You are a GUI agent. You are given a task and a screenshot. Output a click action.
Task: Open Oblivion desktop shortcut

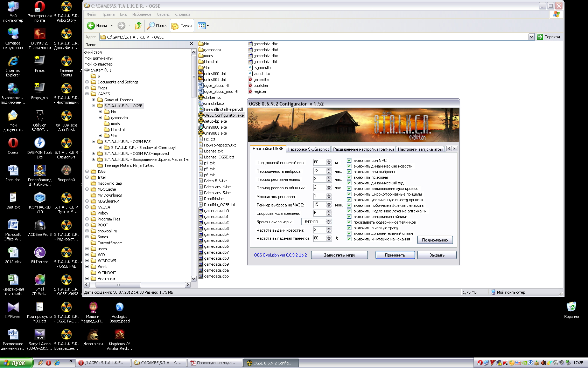click(x=40, y=121)
